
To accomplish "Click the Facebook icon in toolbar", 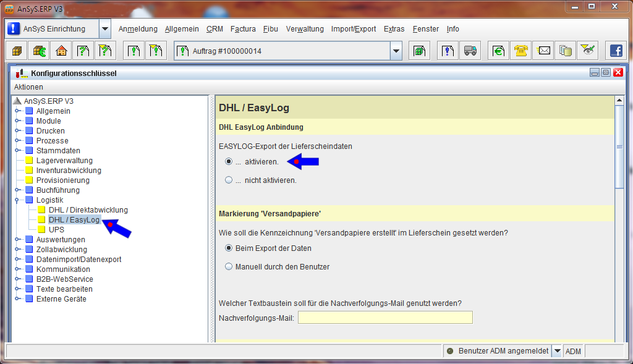I will pyautogui.click(x=616, y=51).
